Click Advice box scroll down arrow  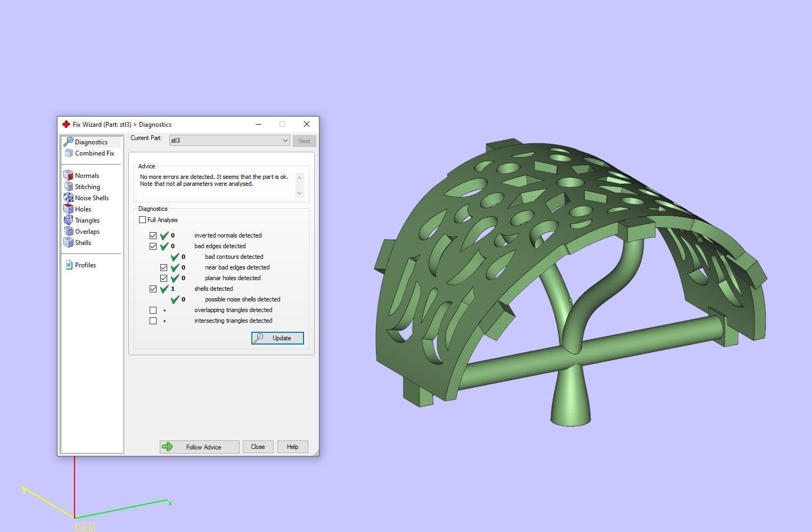coord(299,193)
